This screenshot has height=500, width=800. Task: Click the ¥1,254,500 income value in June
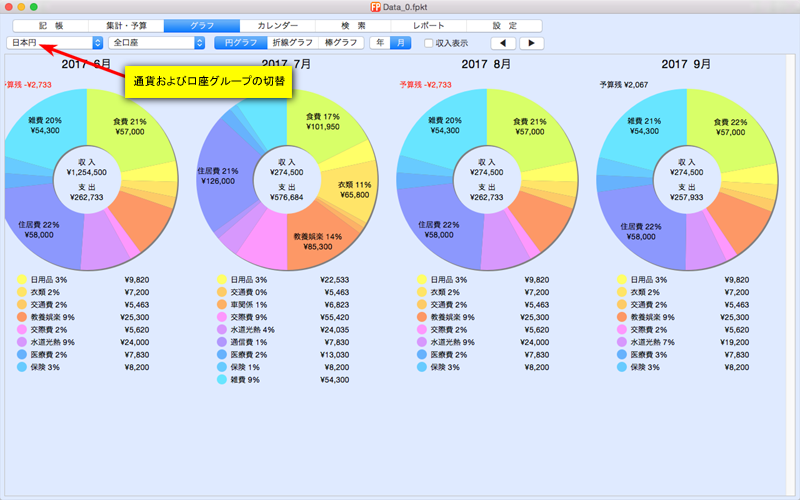(87, 172)
